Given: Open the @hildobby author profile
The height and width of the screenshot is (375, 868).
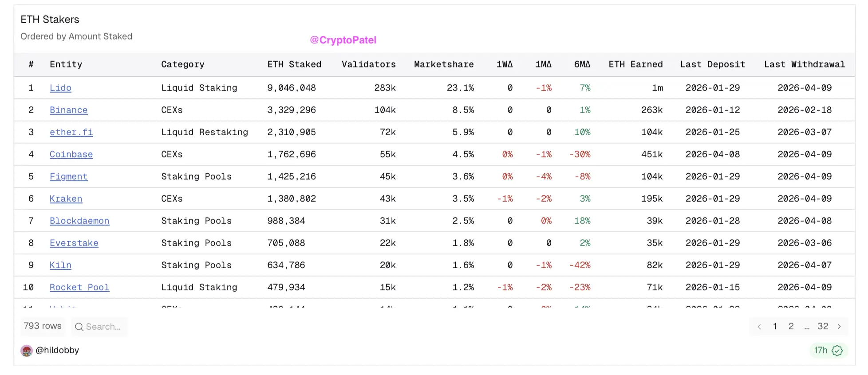Looking at the screenshot, I should click(57, 350).
